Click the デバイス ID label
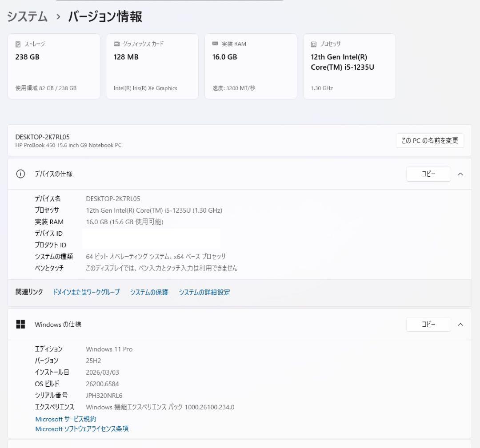Image resolution: width=480 pixels, height=448 pixels. pos(49,234)
